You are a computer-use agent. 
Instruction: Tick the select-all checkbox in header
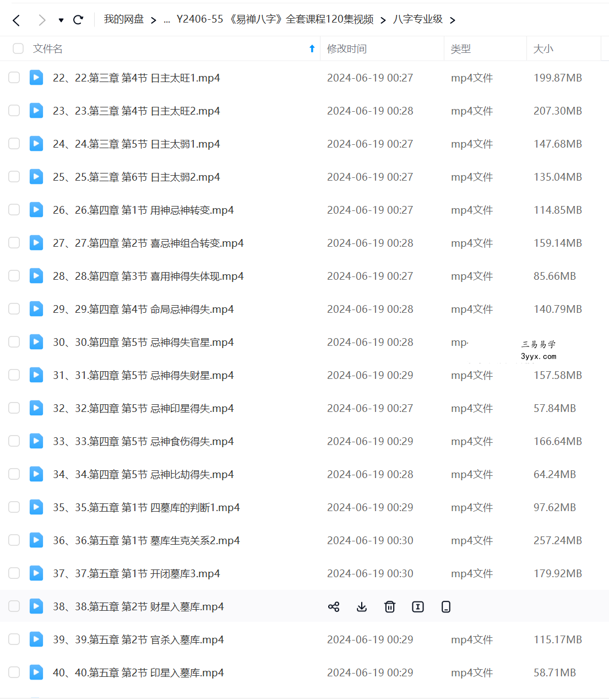(18, 48)
